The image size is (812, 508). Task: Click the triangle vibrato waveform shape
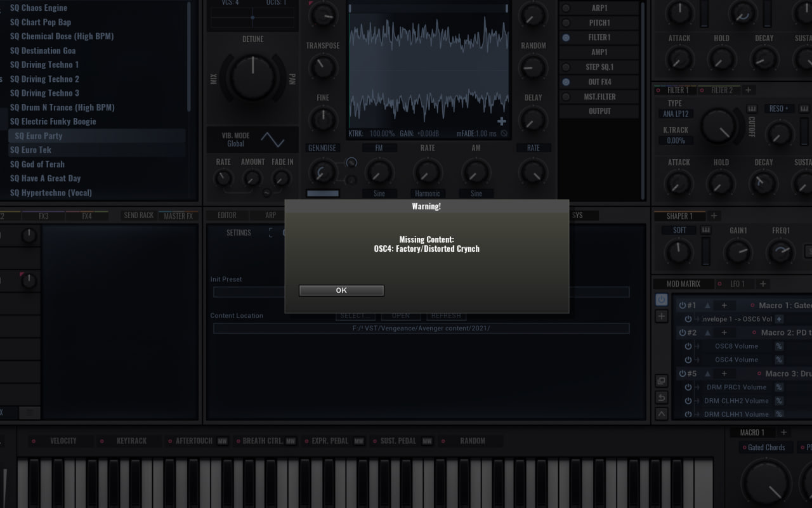(x=273, y=140)
